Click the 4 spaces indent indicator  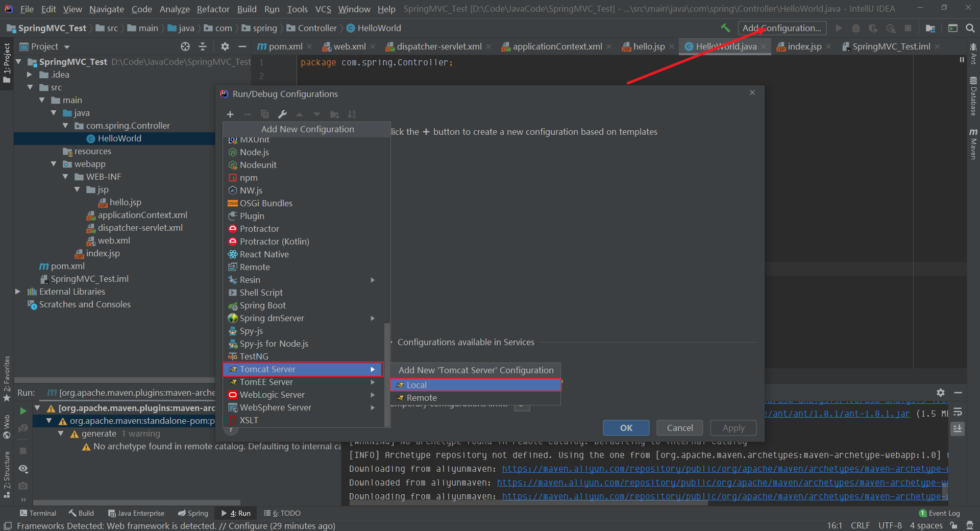point(926,525)
